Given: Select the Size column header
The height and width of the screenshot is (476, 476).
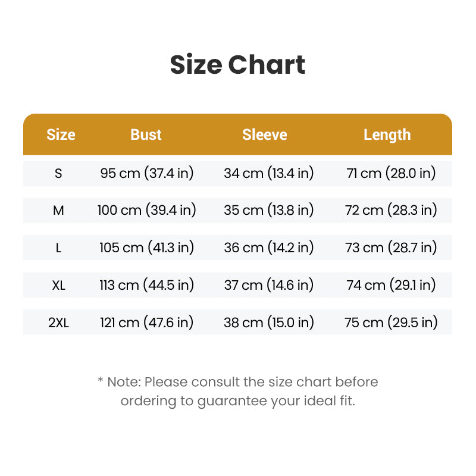Looking at the screenshot, I should click(x=61, y=134).
